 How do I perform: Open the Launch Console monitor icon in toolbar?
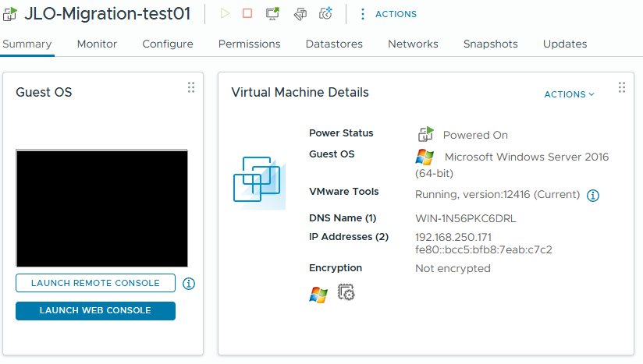point(272,13)
